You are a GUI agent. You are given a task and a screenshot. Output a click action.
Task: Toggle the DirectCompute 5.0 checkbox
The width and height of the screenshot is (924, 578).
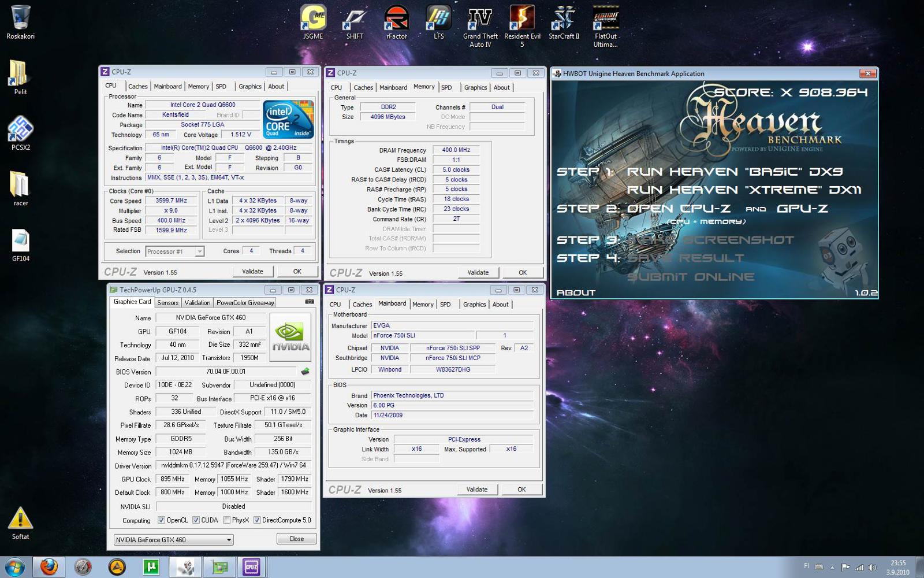click(257, 520)
